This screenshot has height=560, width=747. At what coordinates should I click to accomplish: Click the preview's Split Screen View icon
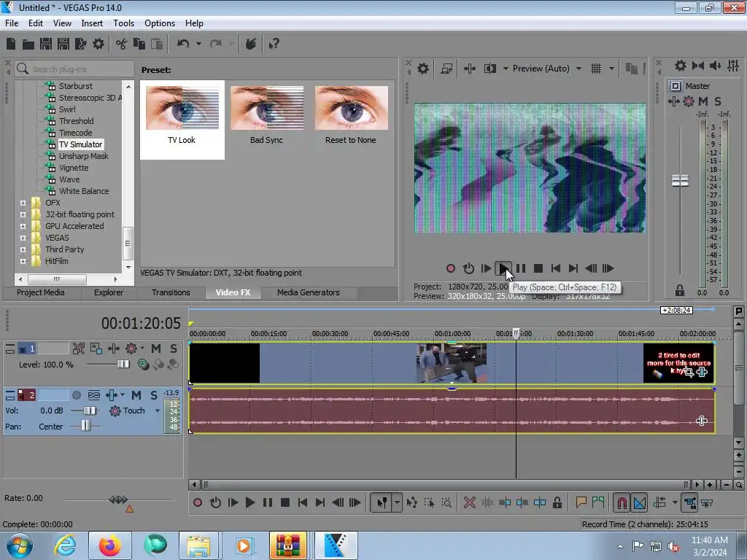click(489, 69)
